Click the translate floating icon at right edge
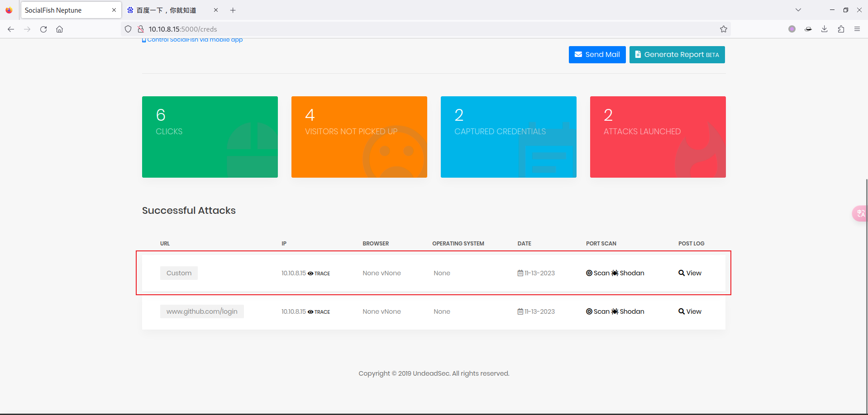 tap(860, 213)
